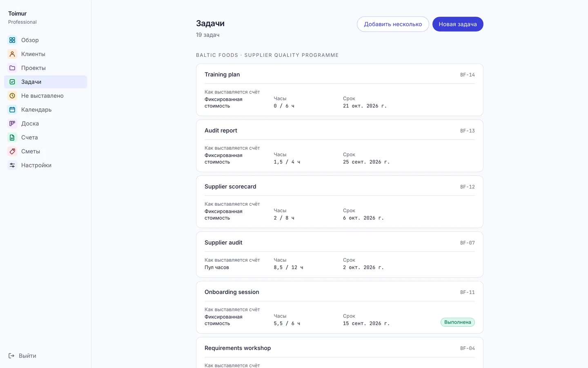Open the Обзор section
This screenshot has width=588, height=368.
click(46, 40)
